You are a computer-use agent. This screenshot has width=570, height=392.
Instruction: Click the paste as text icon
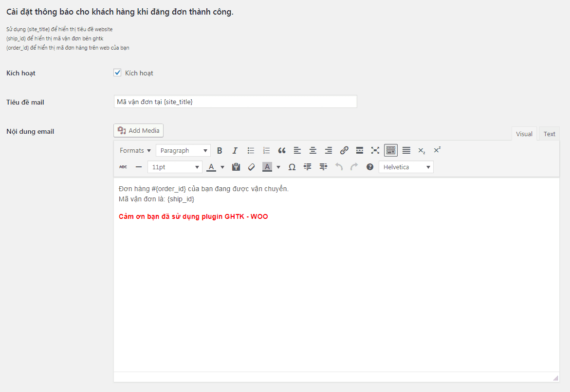pyautogui.click(x=236, y=167)
